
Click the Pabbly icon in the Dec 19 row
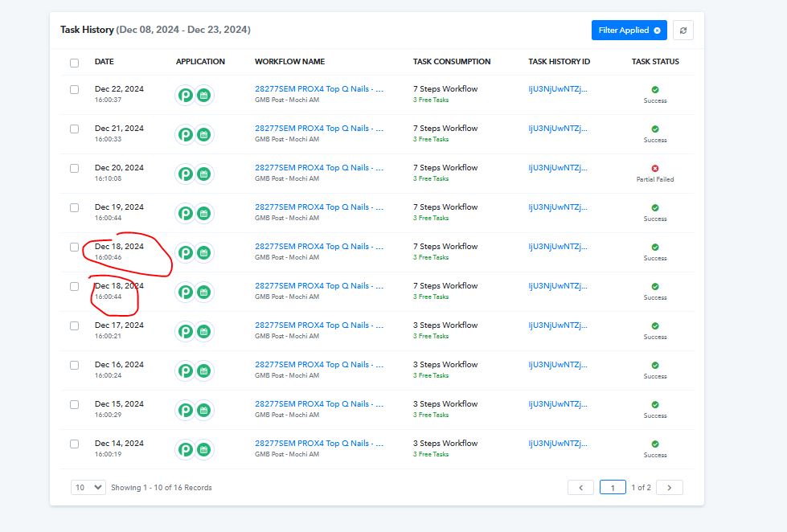click(x=186, y=213)
